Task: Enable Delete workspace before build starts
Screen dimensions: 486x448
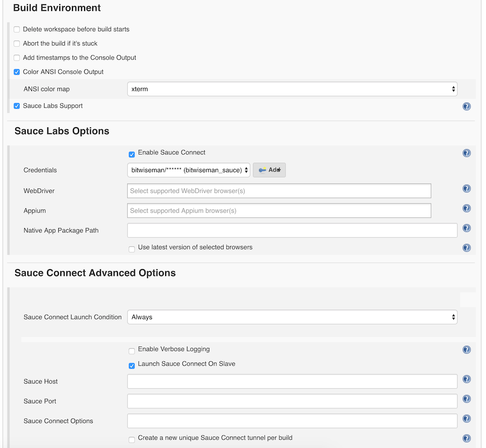Action: pos(17,29)
